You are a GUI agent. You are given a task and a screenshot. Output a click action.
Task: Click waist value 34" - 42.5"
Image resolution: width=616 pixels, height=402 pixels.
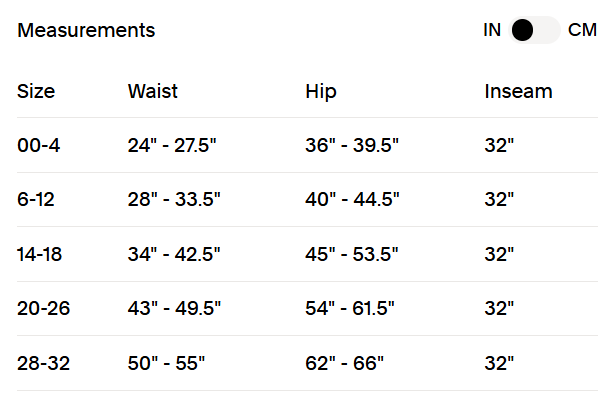[174, 254]
